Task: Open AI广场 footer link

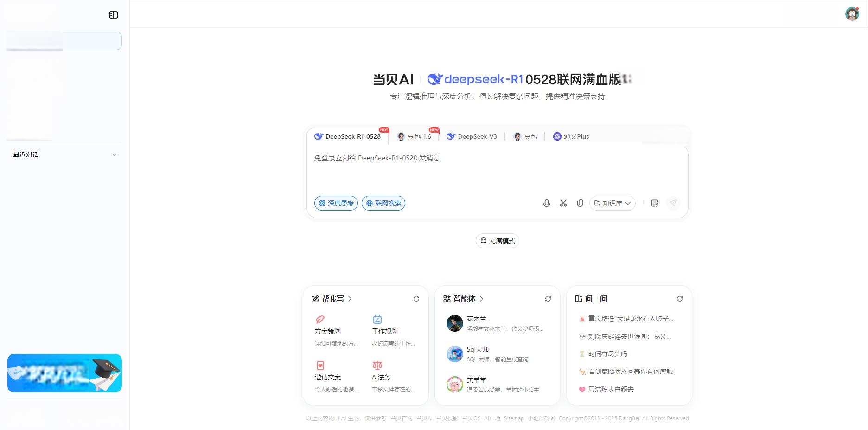Action: tap(492, 418)
